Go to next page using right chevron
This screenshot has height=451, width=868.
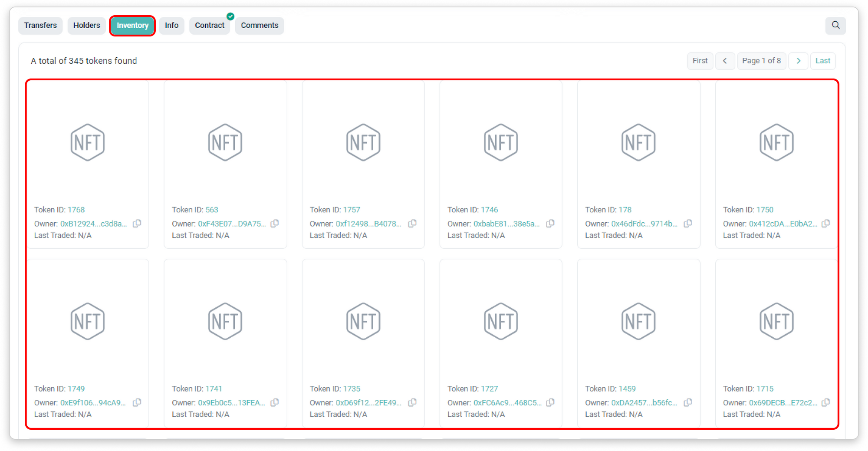(798, 61)
